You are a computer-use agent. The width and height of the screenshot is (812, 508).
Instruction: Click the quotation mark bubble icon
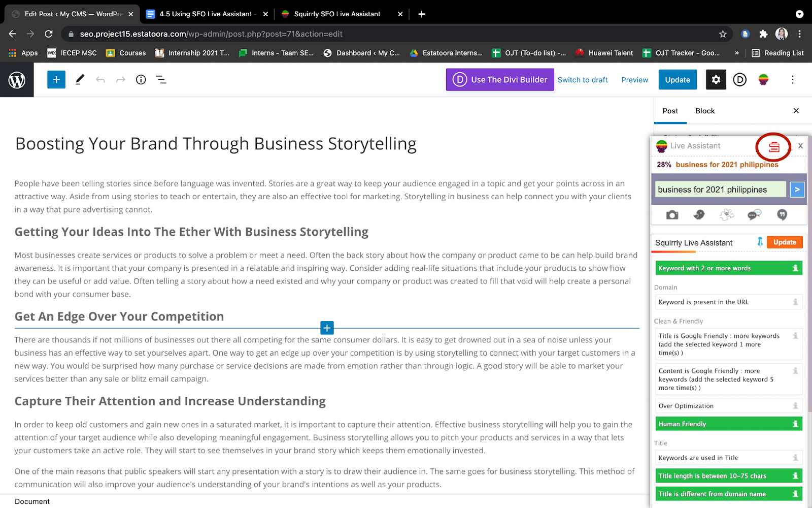[782, 215]
